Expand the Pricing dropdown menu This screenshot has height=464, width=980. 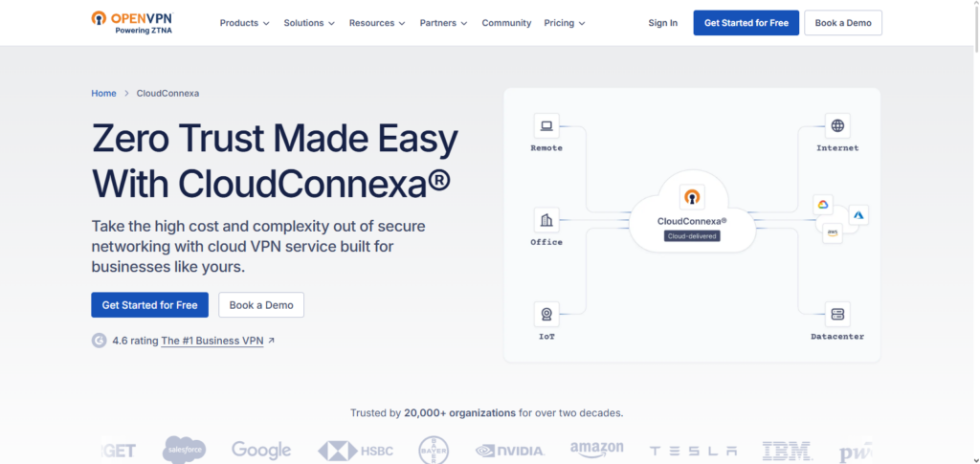tap(565, 23)
